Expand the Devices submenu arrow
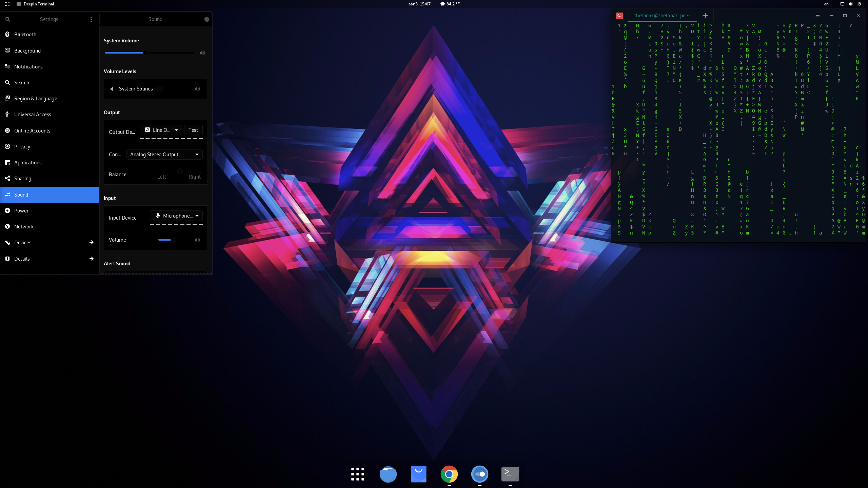The image size is (868, 488). 91,242
